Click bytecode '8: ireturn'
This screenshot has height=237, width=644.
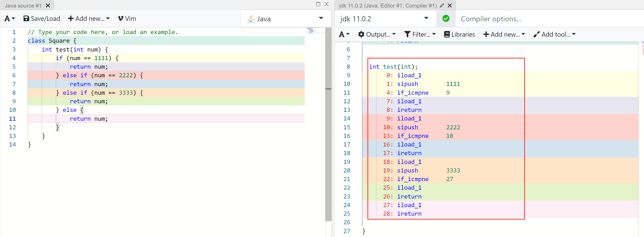tap(404, 110)
